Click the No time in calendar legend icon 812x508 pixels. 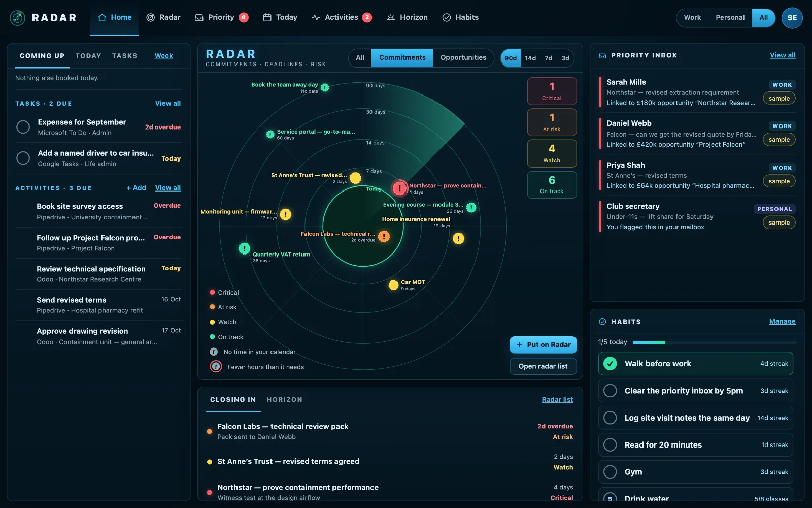coord(214,352)
